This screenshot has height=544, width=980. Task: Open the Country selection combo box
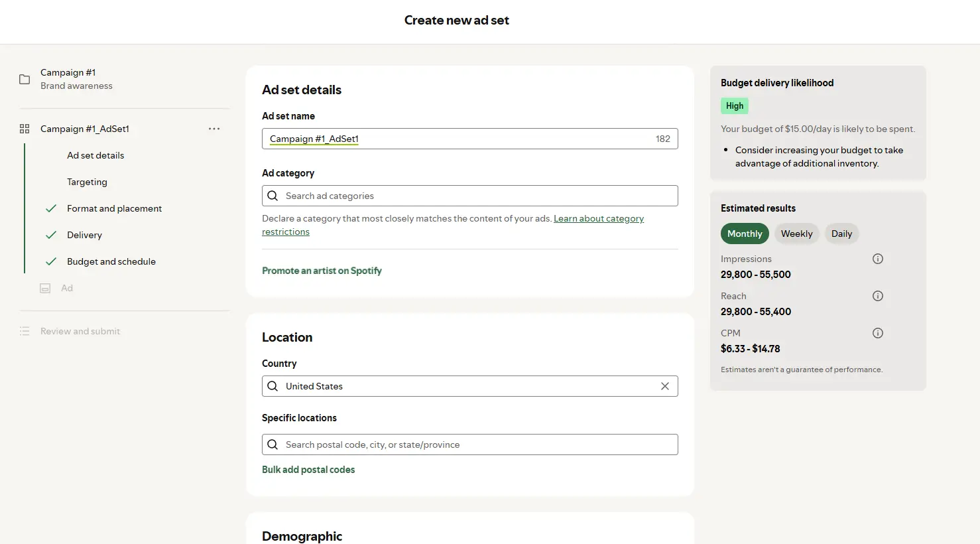(x=470, y=386)
